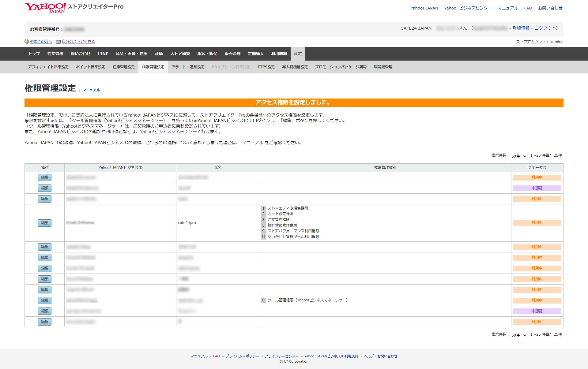Click 編集 button in first table row
The image size is (588, 369).
pyautogui.click(x=45, y=177)
